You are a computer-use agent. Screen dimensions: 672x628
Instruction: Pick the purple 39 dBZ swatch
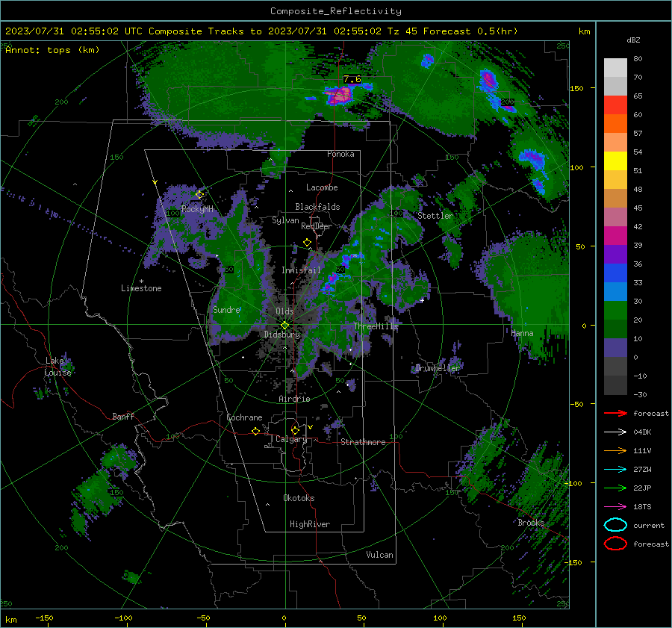click(615, 254)
